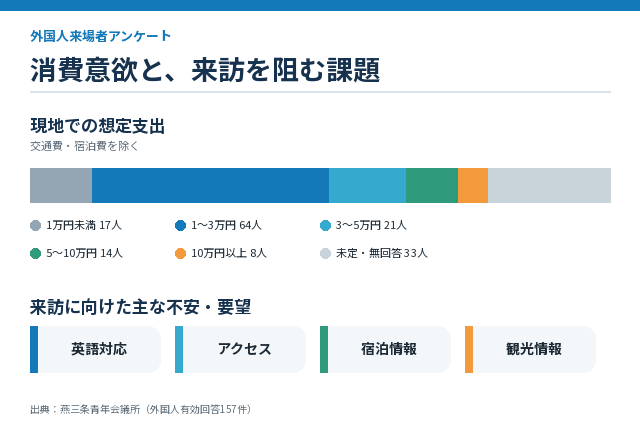The height and width of the screenshot is (427, 640).
Task: Click the green 5〜10万円 bar segment
Action: tap(432, 185)
